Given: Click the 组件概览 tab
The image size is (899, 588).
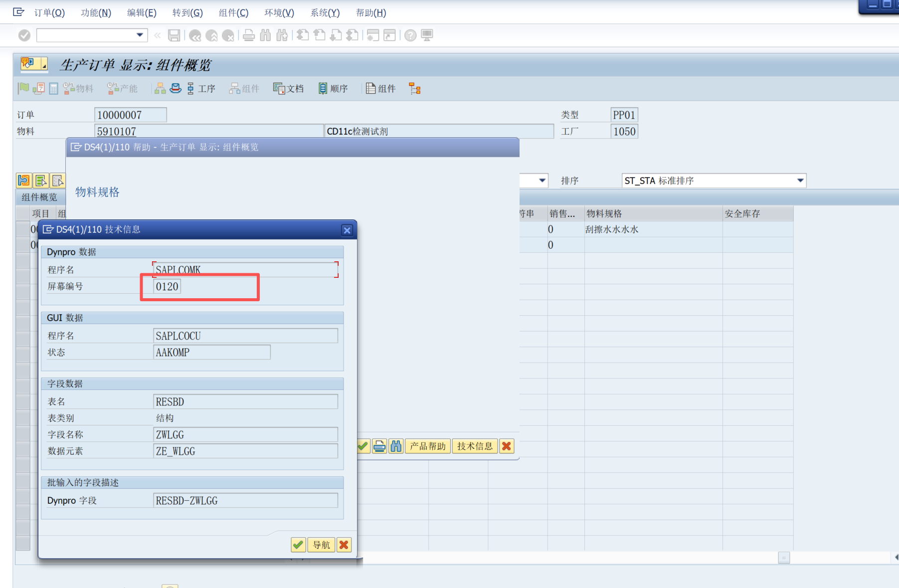Looking at the screenshot, I should tap(39, 197).
